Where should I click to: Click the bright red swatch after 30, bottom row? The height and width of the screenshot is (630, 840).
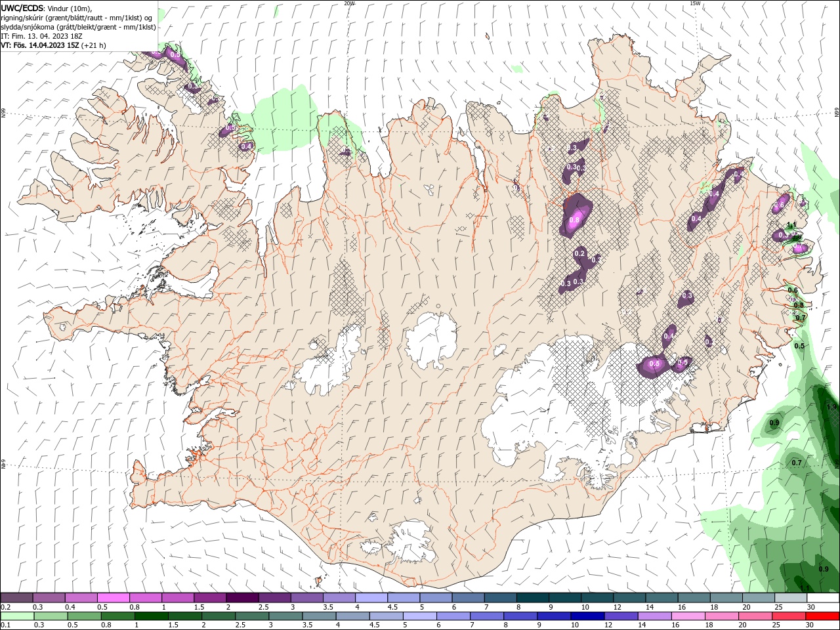823,616
